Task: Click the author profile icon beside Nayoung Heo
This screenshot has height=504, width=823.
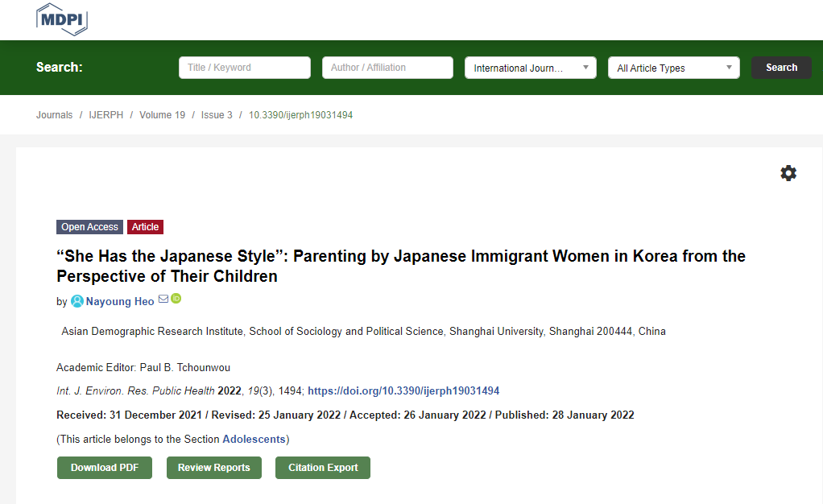Action: pyautogui.click(x=77, y=301)
